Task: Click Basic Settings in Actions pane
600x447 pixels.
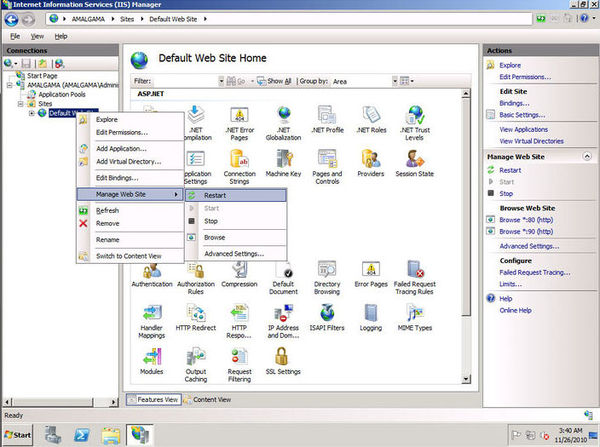Action: [522, 115]
